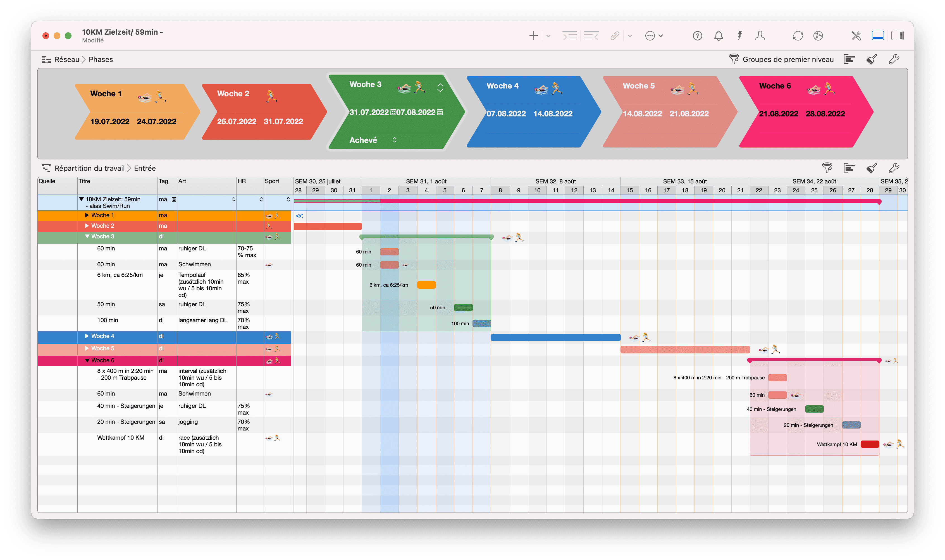Collapse the Woche 1 Gantt bar with the '<<' control

pyautogui.click(x=299, y=216)
